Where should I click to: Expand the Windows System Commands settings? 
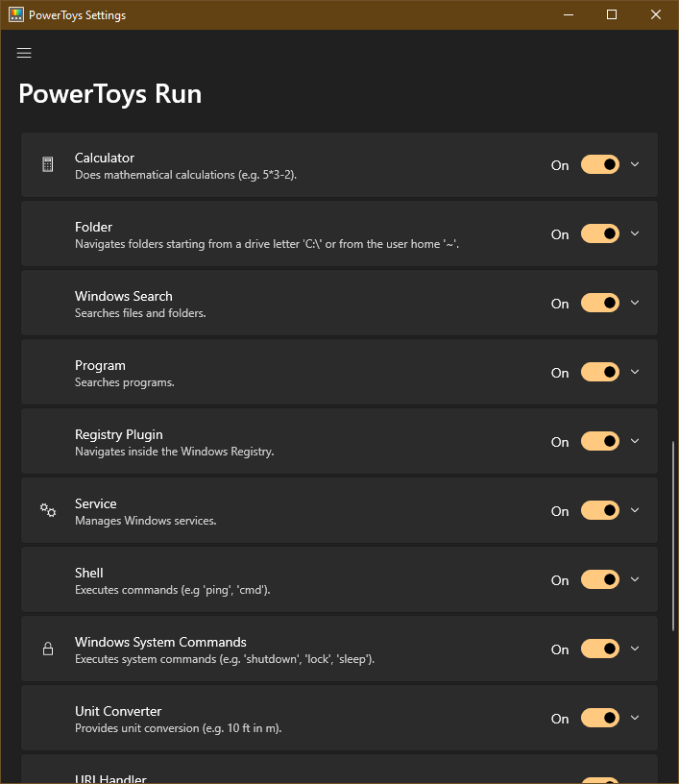pyautogui.click(x=635, y=649)
